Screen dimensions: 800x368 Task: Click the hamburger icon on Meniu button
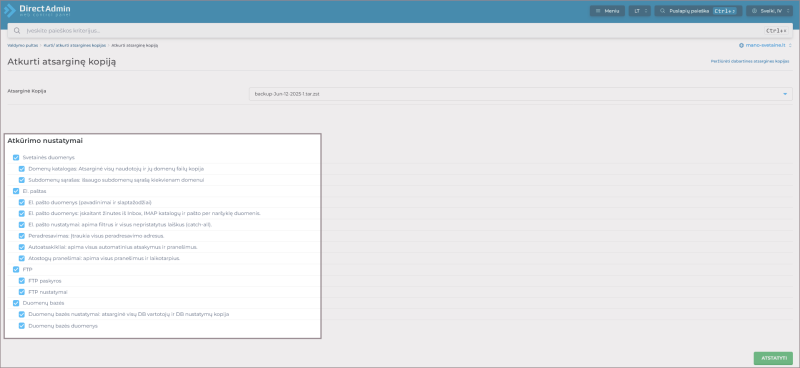[x=598, y=11]
